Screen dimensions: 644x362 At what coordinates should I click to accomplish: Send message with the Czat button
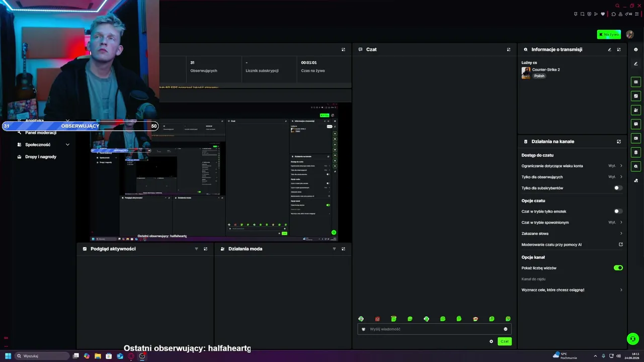[x=505, y=341]
